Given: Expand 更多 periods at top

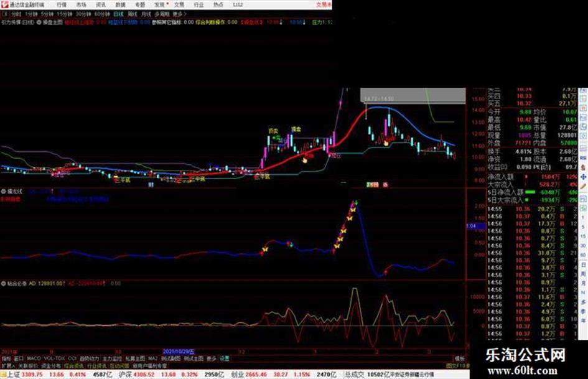Looking at the screenshot, I should pyautogui.click(x=179, y=14).
